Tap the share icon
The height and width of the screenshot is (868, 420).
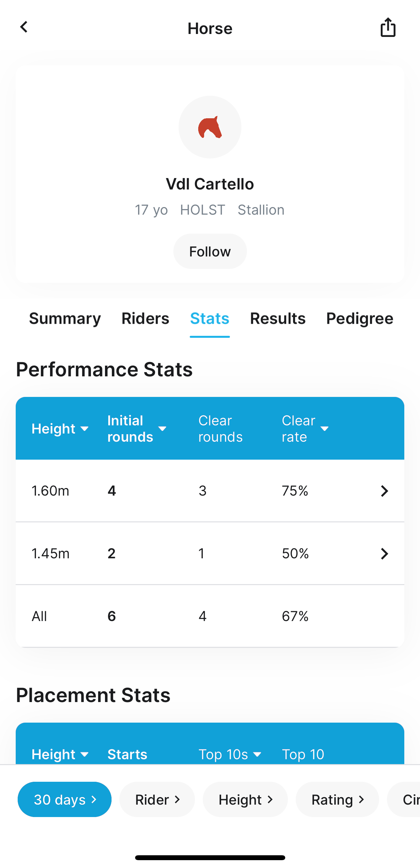[388, 27]
